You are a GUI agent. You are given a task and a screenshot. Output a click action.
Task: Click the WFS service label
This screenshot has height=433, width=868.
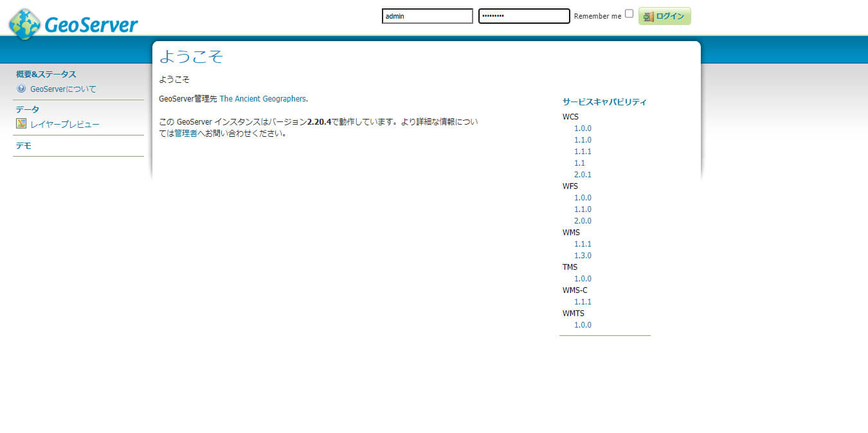click(x=570, y=186)
